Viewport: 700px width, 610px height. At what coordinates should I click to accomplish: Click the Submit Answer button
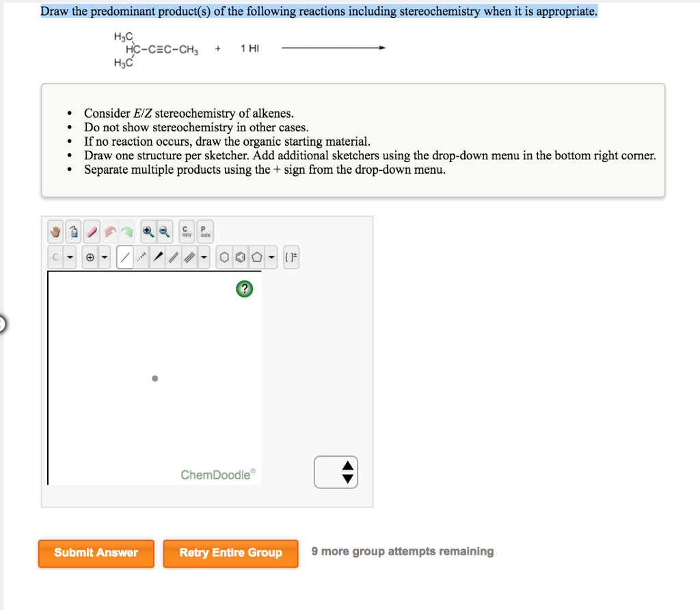[x=96, y=554]
